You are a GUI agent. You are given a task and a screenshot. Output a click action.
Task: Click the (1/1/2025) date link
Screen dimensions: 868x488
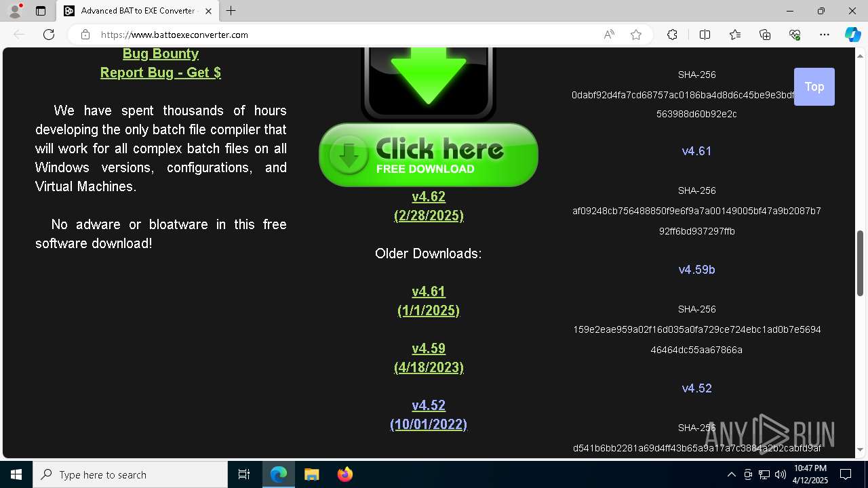(429, 310)
